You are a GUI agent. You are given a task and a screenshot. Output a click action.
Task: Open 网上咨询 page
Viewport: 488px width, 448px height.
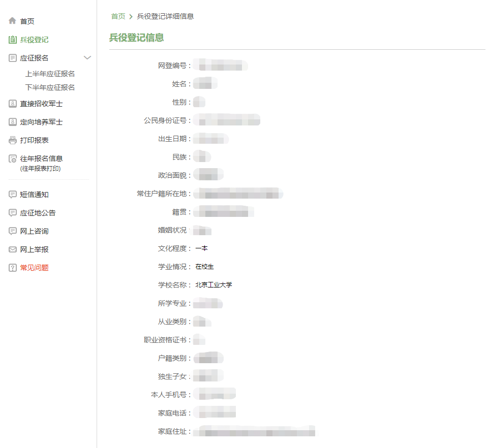point(34,231)
